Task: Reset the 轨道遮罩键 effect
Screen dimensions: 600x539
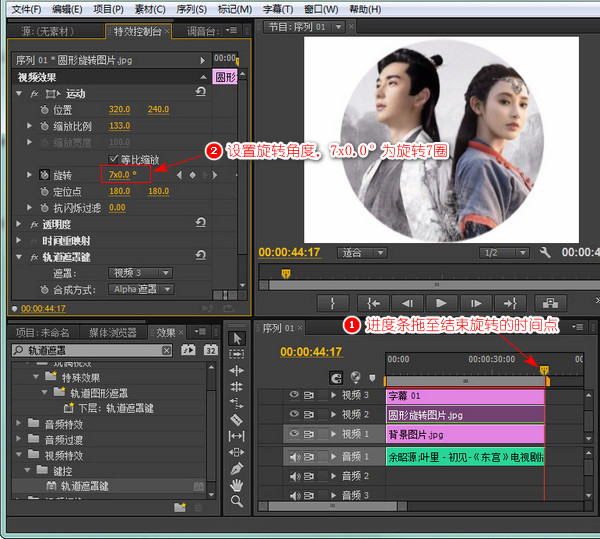Action: (201, 255)
